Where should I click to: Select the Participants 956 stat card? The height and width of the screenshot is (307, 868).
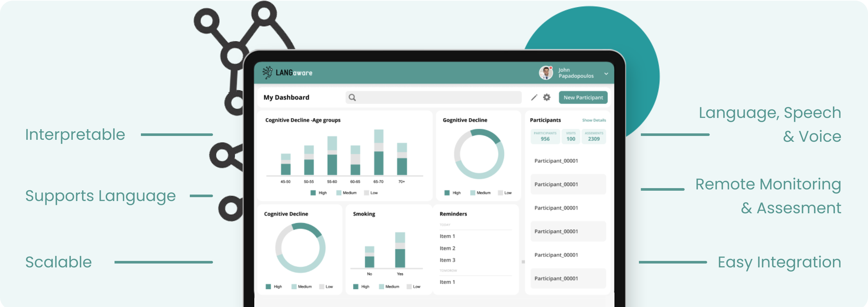click(x=545, y=136)
